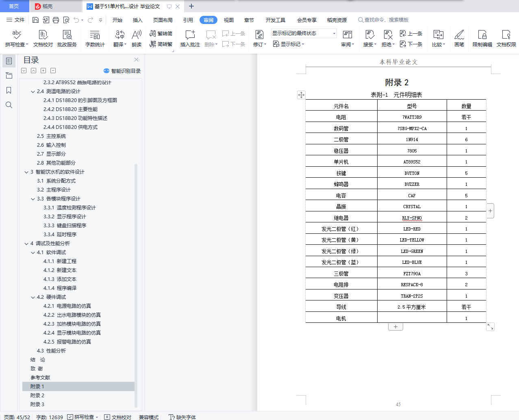This screenshot has height=420, width=519.
Task: Open the review pane (审阅) icon
Action: tap(347, 39)
